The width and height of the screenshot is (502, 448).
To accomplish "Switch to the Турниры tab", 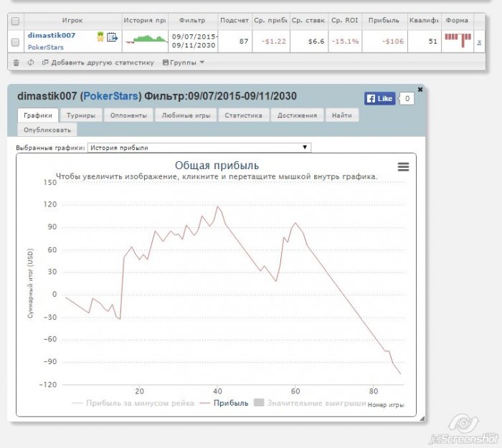I will pos(81,115).
